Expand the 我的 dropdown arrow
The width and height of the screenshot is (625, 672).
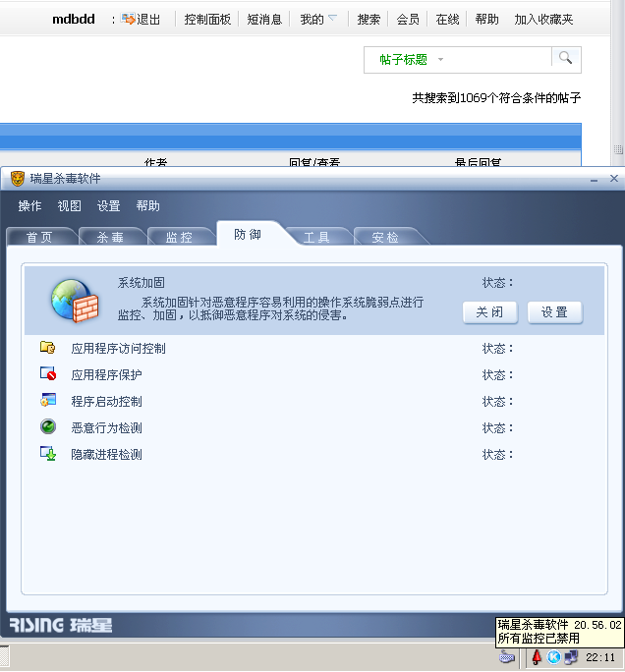333,18
